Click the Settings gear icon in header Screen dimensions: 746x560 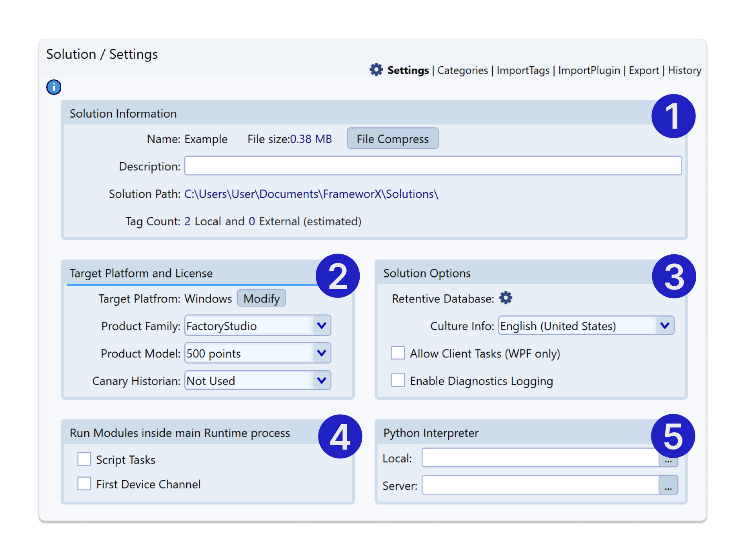(x=376, y=70)
